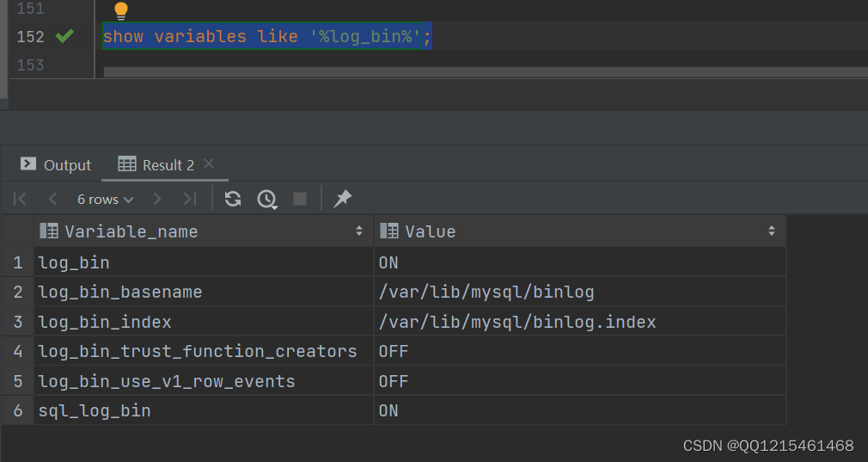Image resolution: width=868 pixels, height=462 pixels.
Task: Click the /var/lib/mysql/binlog.index value cell
Action: click(x=580, y=322)
